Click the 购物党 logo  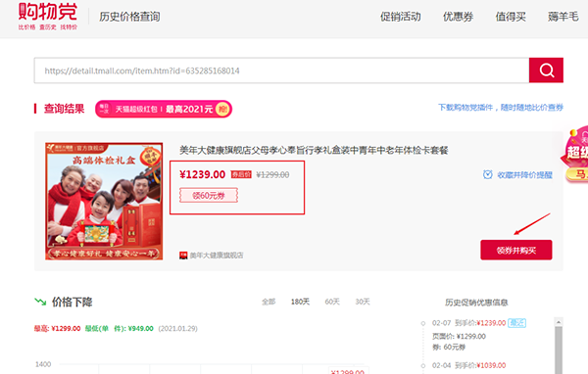pyautogui.click(x=48, y=16)
